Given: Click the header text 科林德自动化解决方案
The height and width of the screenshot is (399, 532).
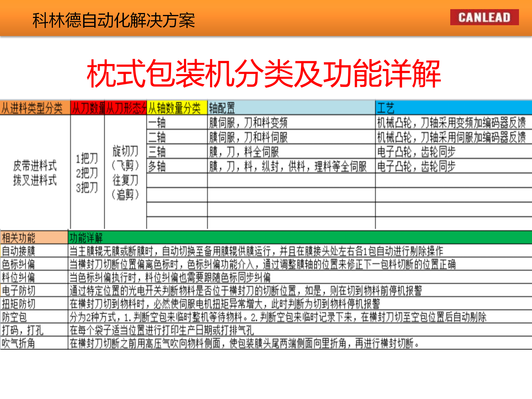Looking at the screenshot, I should click(114, 20).
